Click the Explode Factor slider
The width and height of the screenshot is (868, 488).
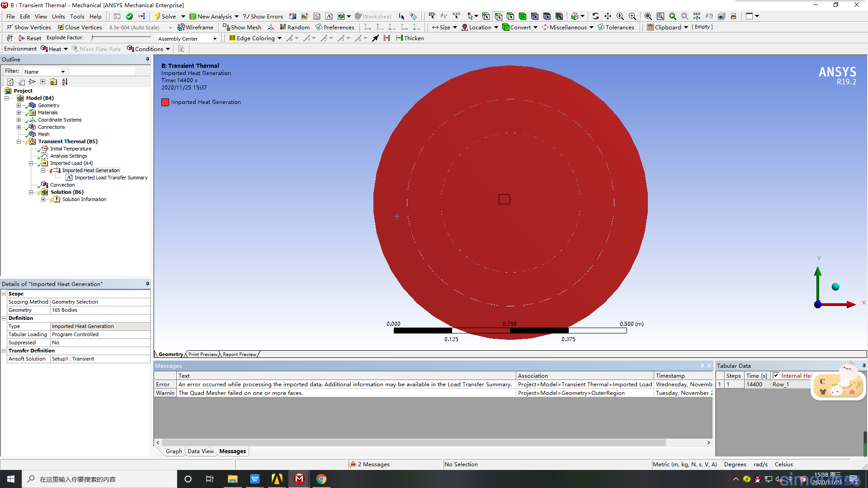[x=121, y=38]
